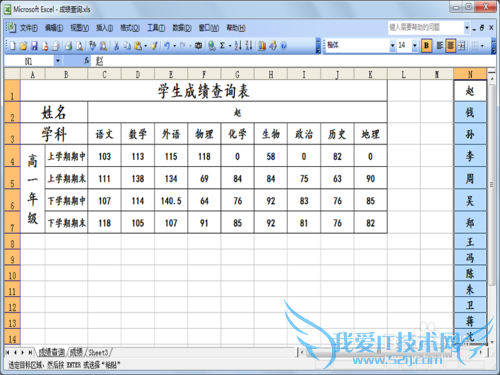The width and height of the screenshot is (500, 375).
Task: Expand the Undo history dropdown arrow
Action: pyautogui.click(x=174, y=46)
